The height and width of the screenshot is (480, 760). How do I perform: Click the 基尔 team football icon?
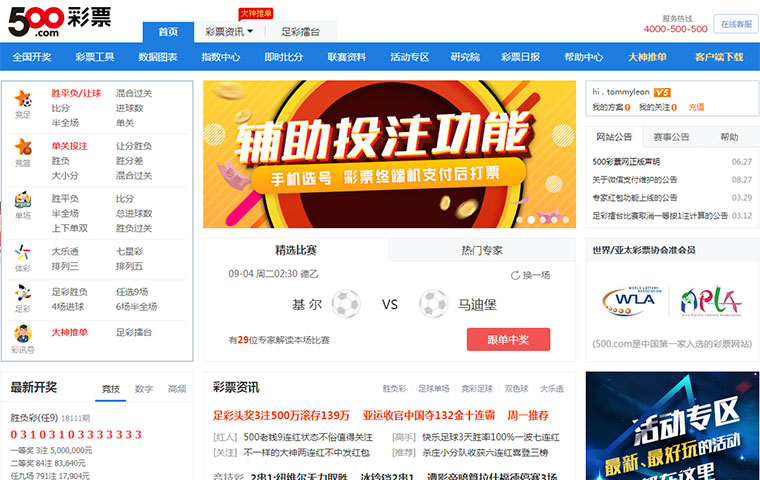click(x=346, y=304)
